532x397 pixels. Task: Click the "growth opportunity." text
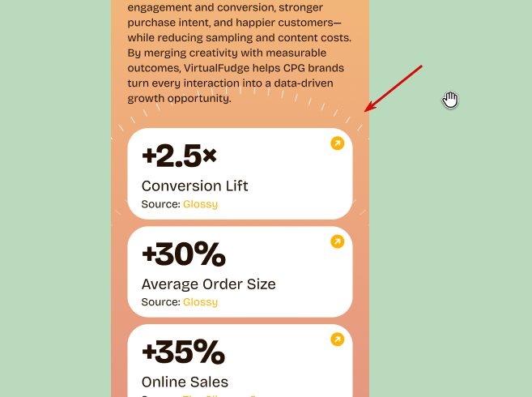(x=179, y=99)
